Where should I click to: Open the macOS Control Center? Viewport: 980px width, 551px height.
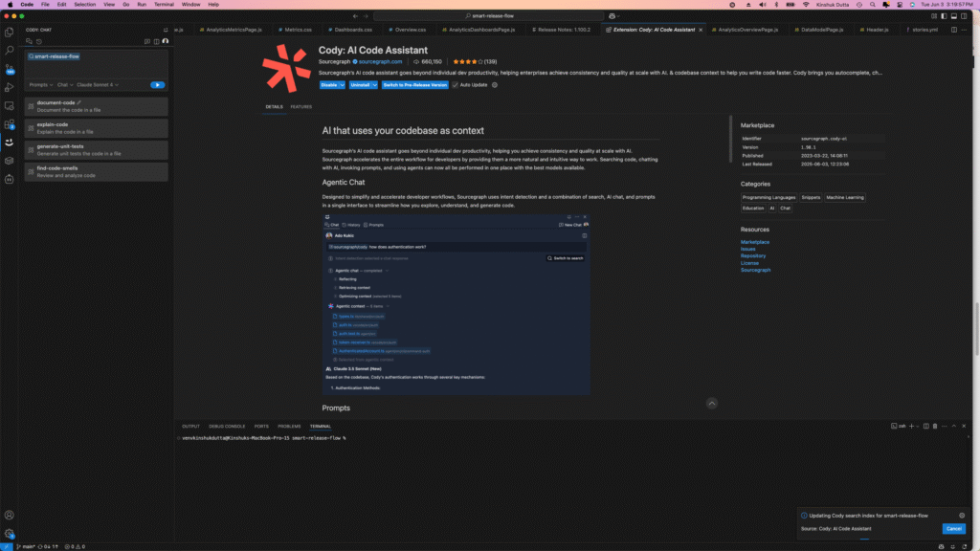(900, 5)
